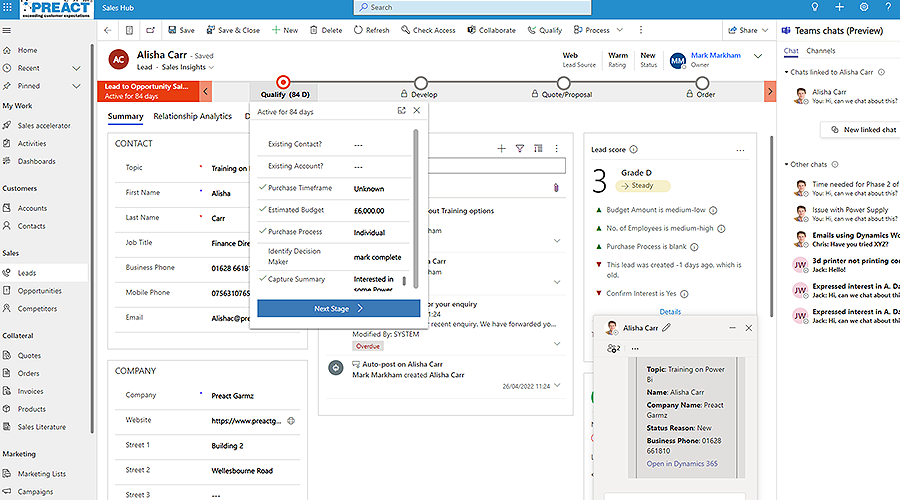Open in Dynamics 365 link
Image resolution: width=900 pixels, height=500 pixels.
click(x=682, y=464)
